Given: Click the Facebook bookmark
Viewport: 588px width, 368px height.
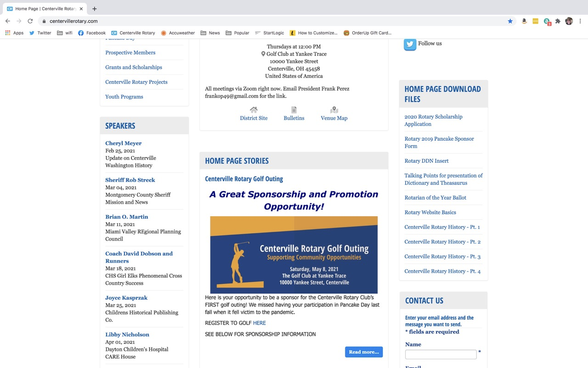Looking at the screenshot, I should click(x=92, y=33).
